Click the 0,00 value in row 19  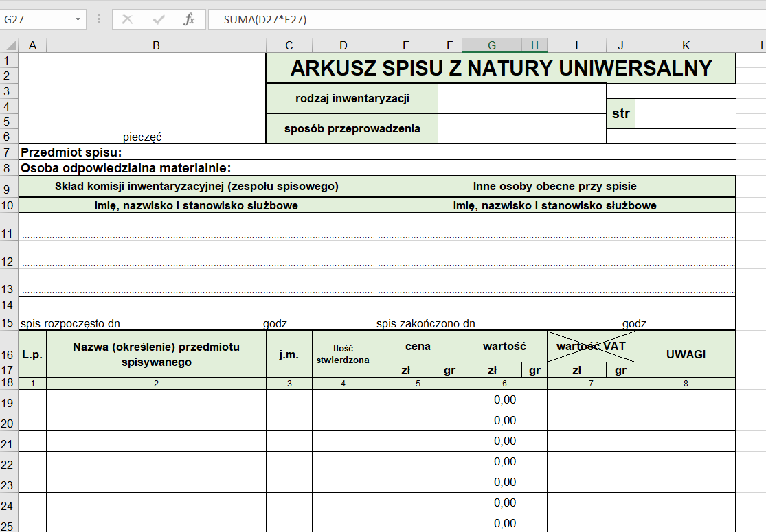click(505, 400)
